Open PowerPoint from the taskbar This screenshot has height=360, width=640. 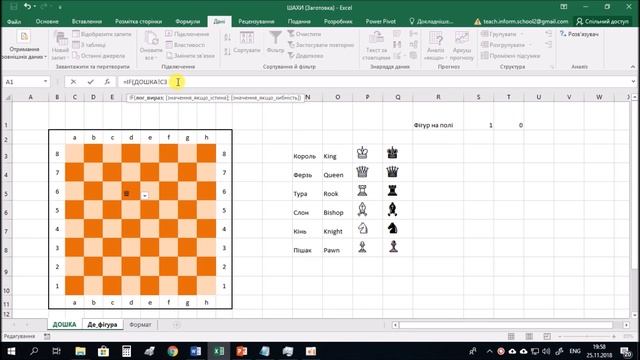tap(242, 351)
